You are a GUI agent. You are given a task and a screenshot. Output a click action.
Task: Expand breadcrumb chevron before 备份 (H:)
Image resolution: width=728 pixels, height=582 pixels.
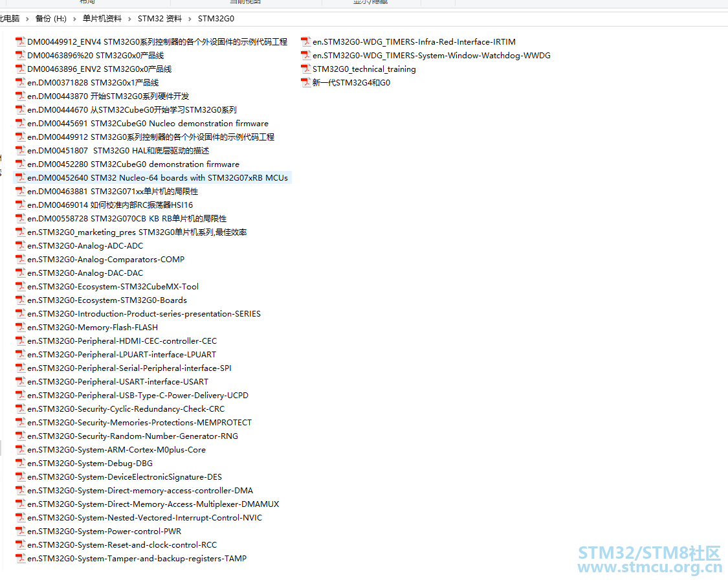(27, 19)
